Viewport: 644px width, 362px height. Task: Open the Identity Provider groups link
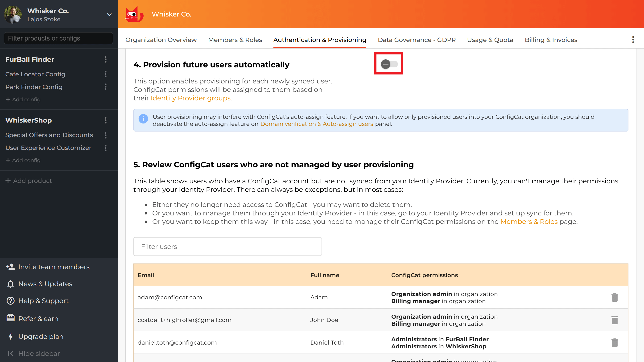[190, 98]
